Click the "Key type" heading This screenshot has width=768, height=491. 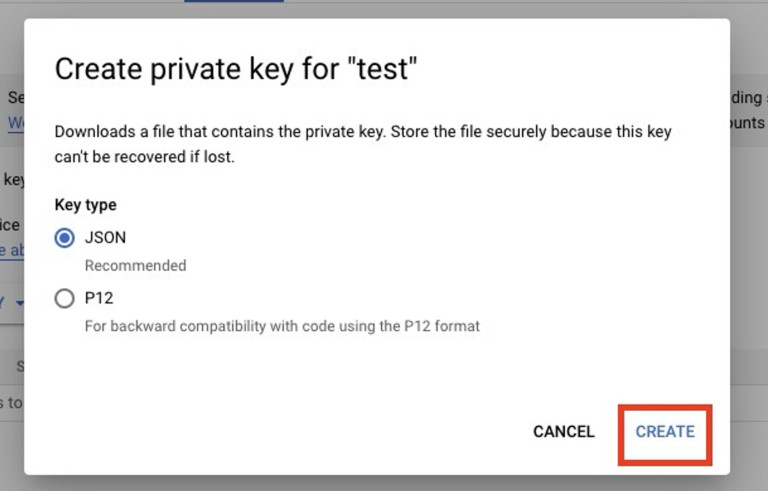pos(85,205)
